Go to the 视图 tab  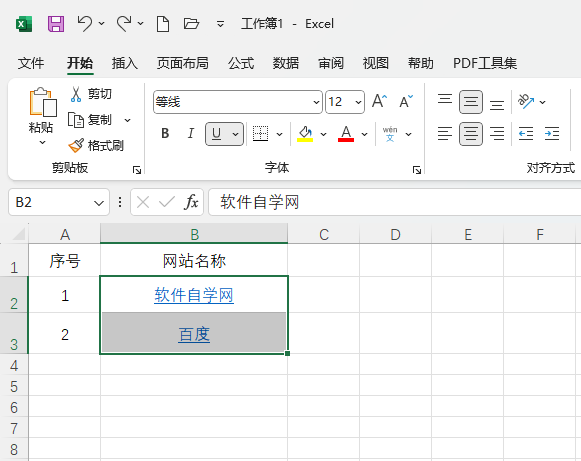[x=376, y=63]
